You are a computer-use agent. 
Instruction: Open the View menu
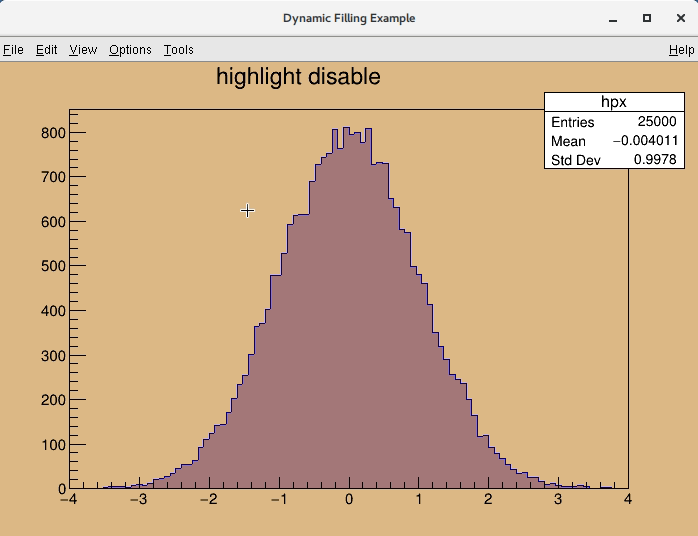pyautogui.click(x=83, y=50)
